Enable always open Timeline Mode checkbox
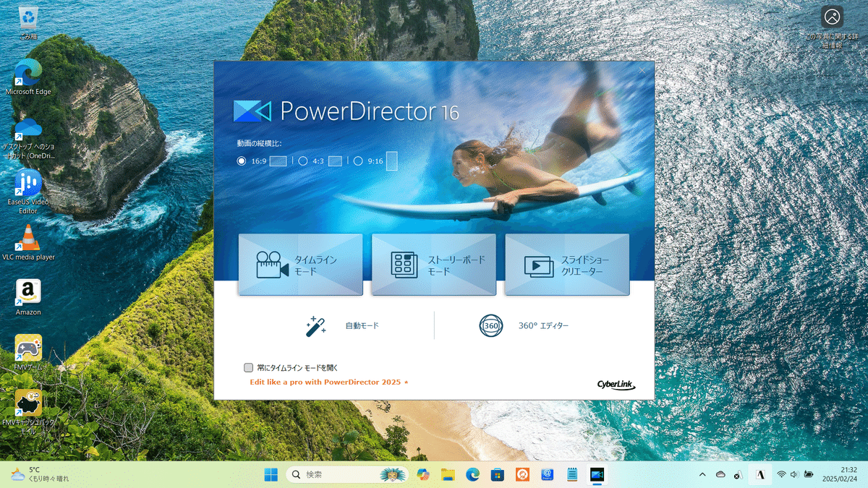This screenshot has width=868, height=488. pos(249,367)
